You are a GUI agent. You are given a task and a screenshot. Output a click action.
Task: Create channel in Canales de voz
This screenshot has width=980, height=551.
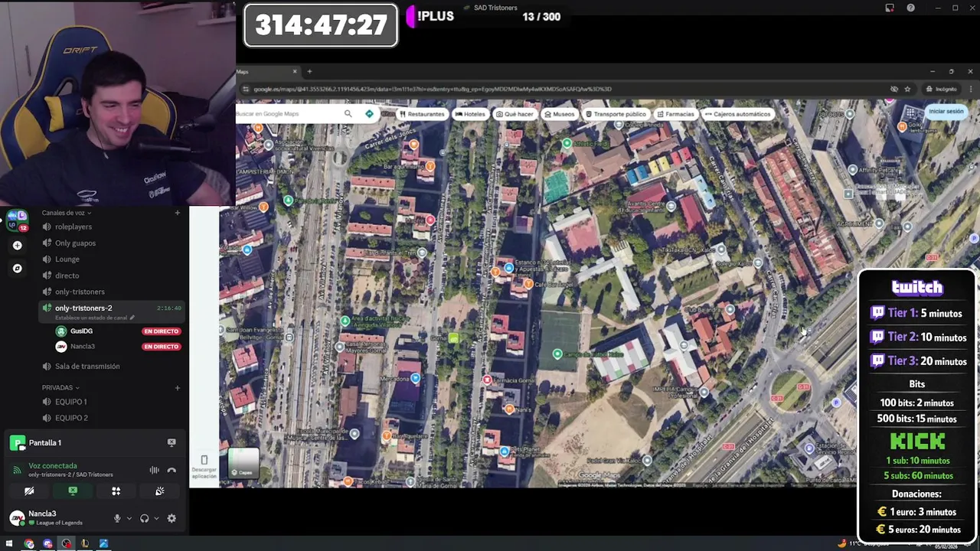coord(177,213)
